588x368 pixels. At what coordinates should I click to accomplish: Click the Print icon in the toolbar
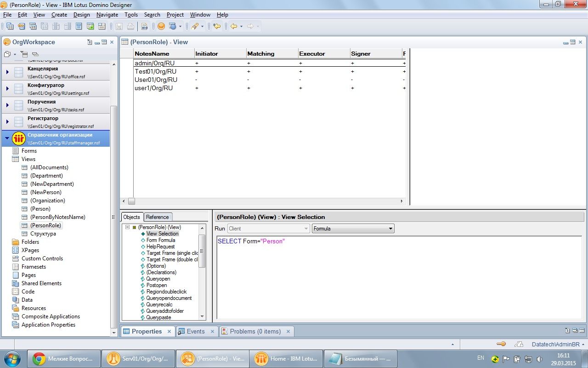coord(131,27)
